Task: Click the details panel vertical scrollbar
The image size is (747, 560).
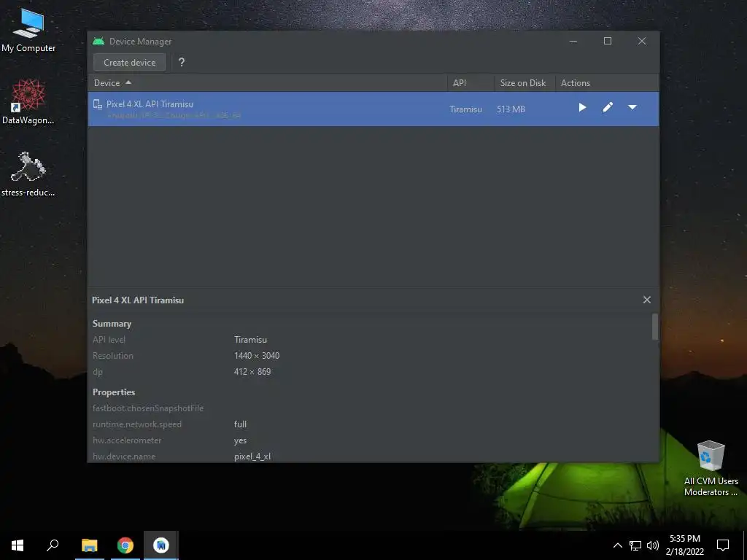Action: pos(655,327)
